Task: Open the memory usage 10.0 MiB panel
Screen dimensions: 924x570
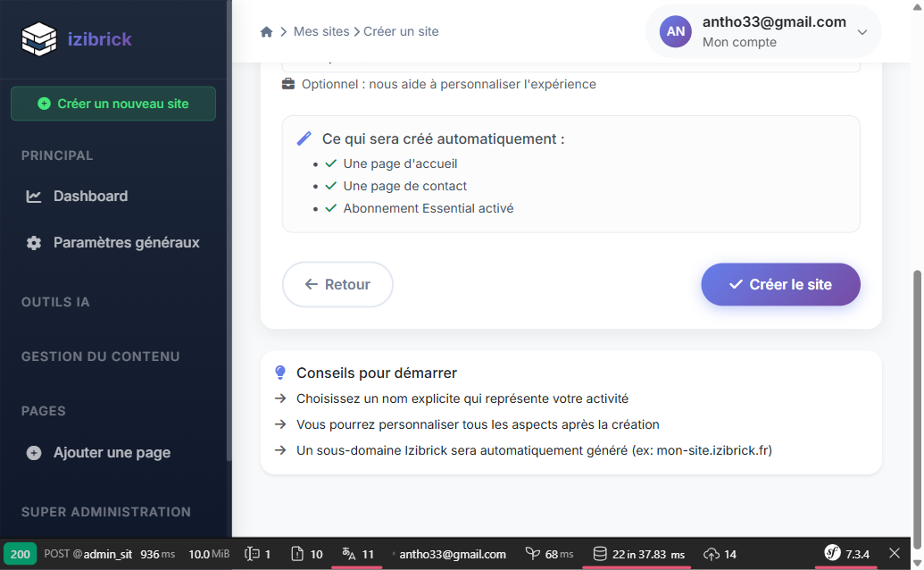Action: point(209,554)
